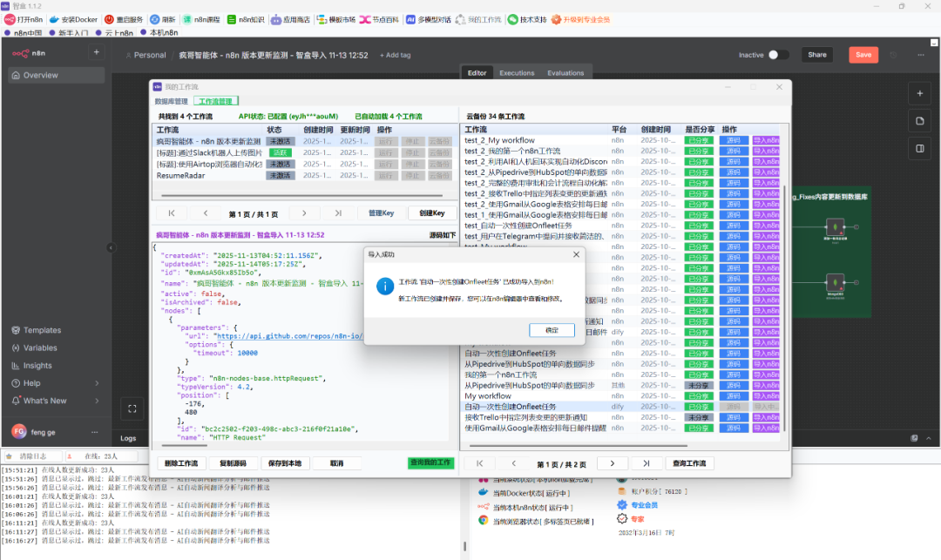Select the 工作流管理 tab
Image resolution: width=941 pixels, height=560 pixels.
(x=216, y=102)
